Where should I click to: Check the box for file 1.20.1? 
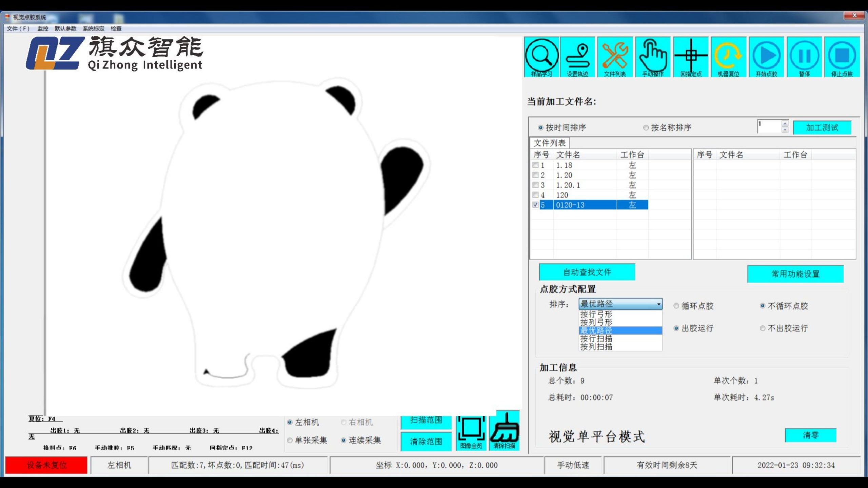535,185
